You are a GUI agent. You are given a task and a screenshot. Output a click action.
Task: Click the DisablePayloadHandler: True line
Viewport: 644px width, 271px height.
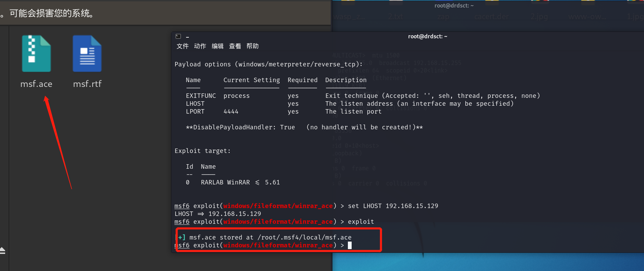coord(304,127)
